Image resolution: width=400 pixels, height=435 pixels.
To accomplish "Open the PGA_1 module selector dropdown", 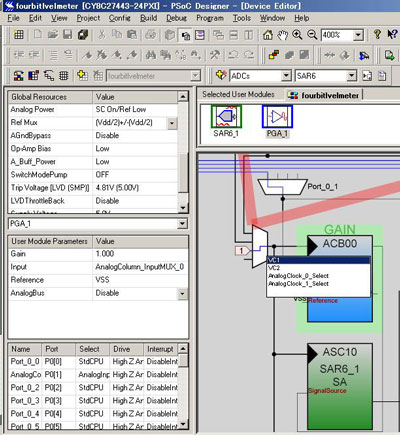I will (x=182, y=223).
